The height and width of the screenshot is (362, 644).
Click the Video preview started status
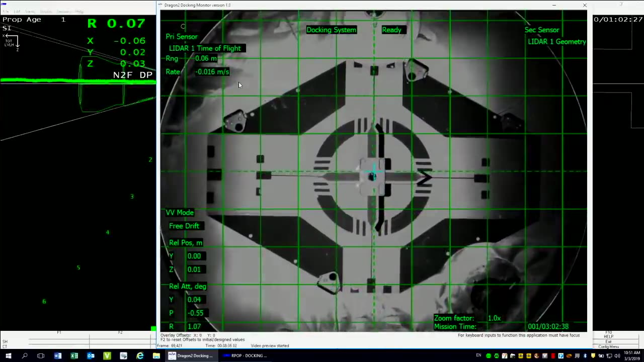[270, 346]
